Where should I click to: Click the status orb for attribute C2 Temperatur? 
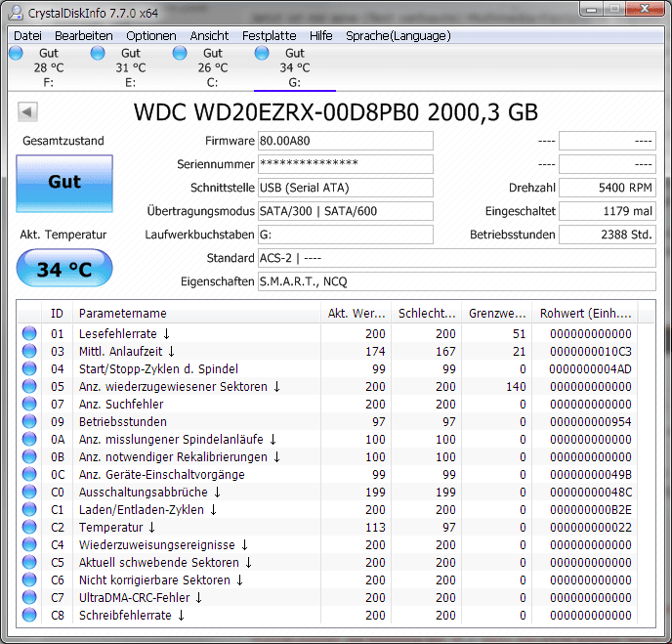click(29, 527)
